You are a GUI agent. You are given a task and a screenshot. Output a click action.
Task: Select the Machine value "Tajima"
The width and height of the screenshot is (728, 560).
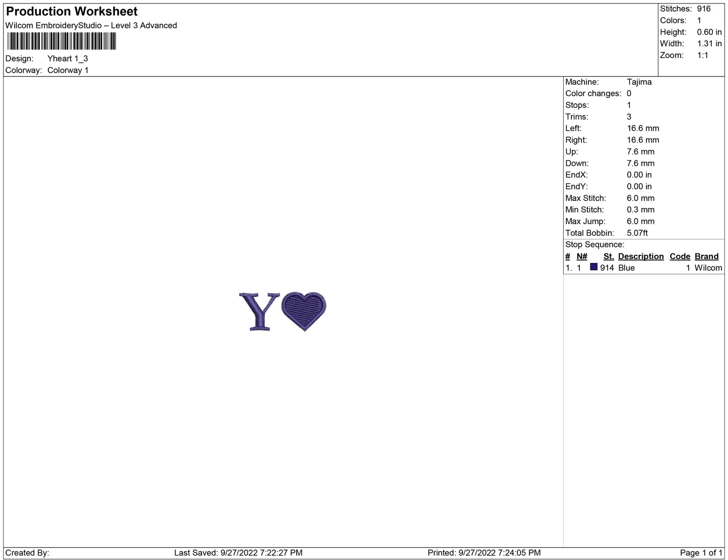point(639,82)
